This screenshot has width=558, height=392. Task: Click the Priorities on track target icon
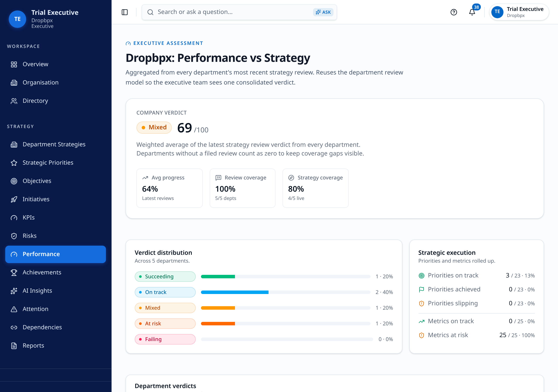coord(421,276)
